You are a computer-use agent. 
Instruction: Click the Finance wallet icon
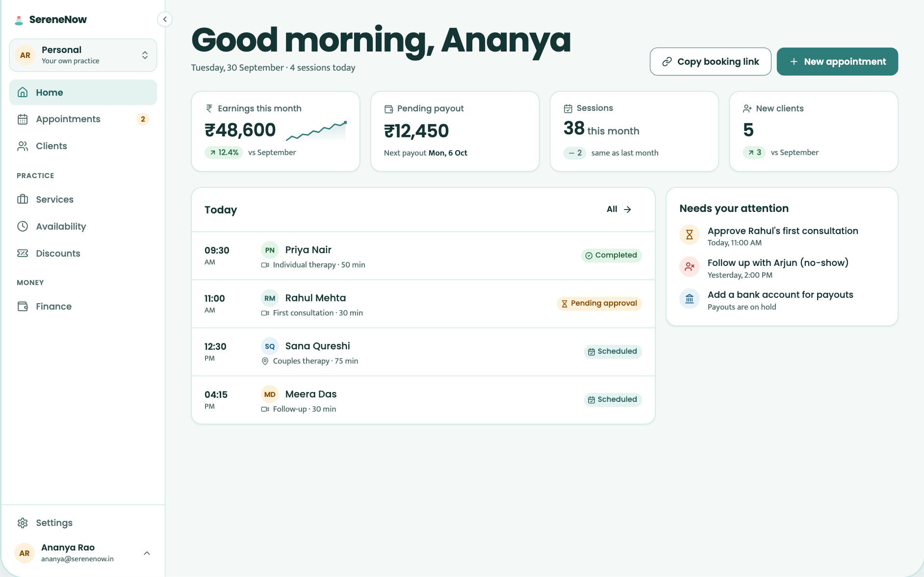(23, 306)
